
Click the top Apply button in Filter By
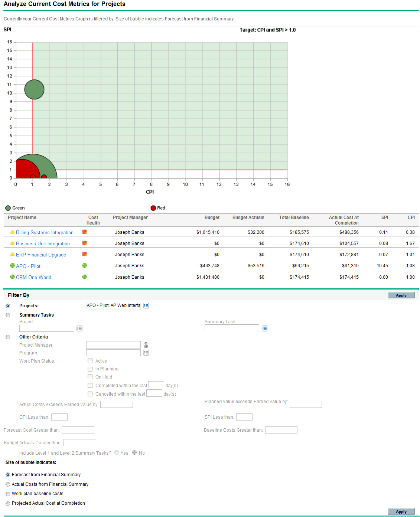pos(401,295)
